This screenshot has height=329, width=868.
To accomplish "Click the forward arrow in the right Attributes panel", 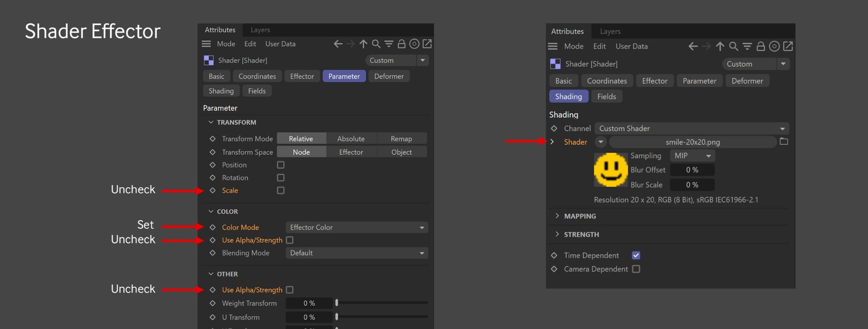I will click(x=707, y=46).
